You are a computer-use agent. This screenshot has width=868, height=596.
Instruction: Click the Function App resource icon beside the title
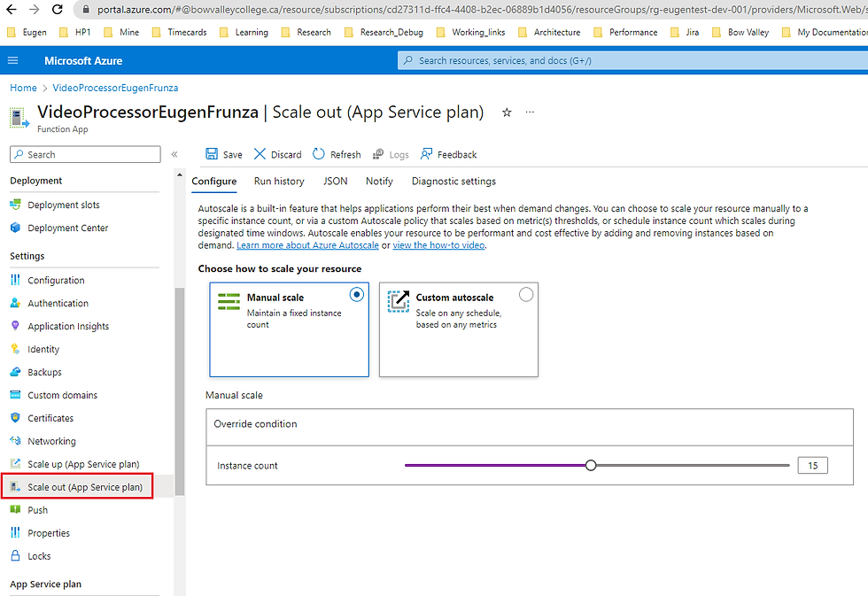pos(19,119)
